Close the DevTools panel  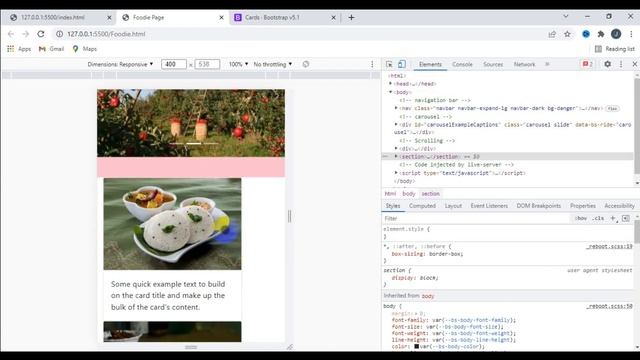(x=635, y=64)
